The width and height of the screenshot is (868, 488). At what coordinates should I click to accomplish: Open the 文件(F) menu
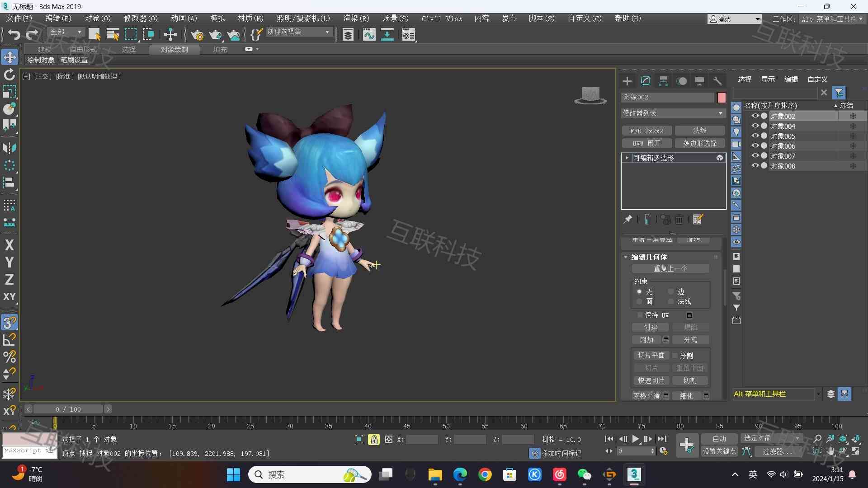pyautogui.click(x=19, y=19)
